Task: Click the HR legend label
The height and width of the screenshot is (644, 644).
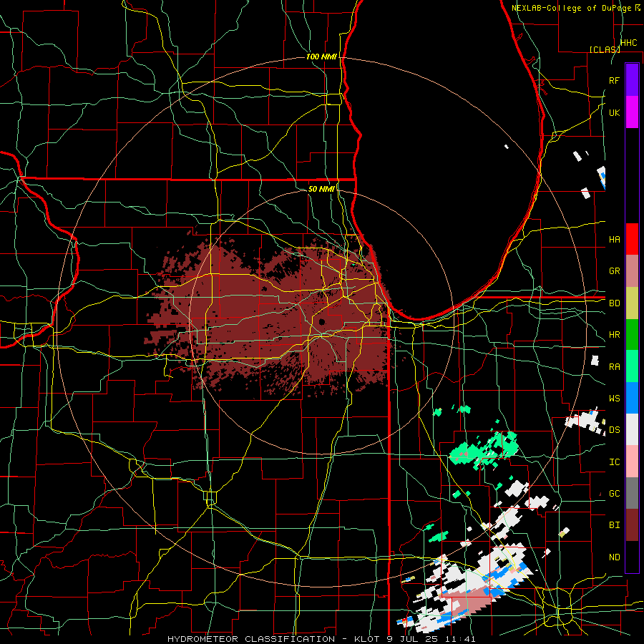Action: (x=614, y=335)
